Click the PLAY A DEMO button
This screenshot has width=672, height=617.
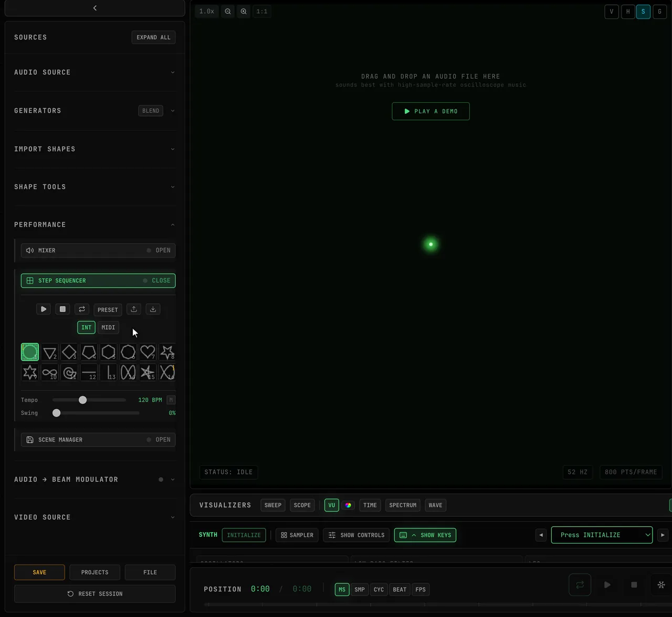point(430,111)
